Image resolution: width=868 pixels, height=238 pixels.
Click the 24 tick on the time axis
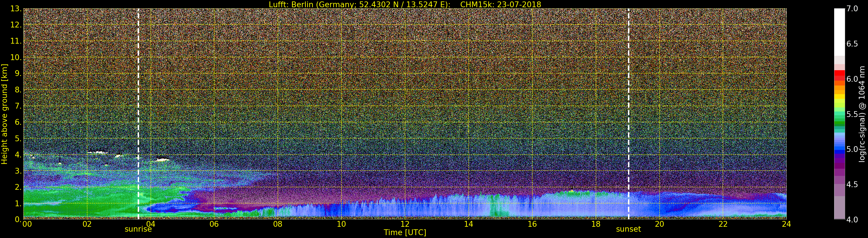(786, 224)
